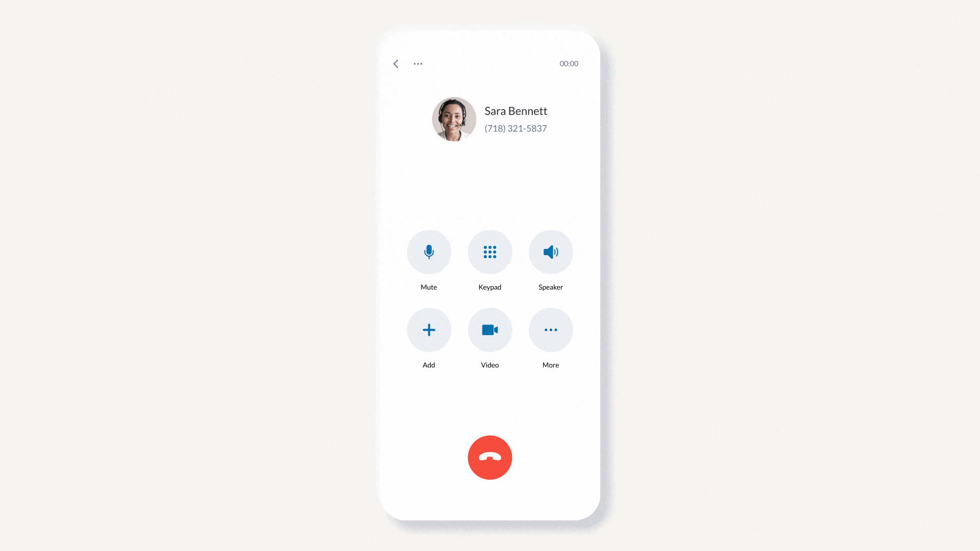Open the Keypad dialer icon
The height and width of the screenshot is (551, 980).
point(490,252)
